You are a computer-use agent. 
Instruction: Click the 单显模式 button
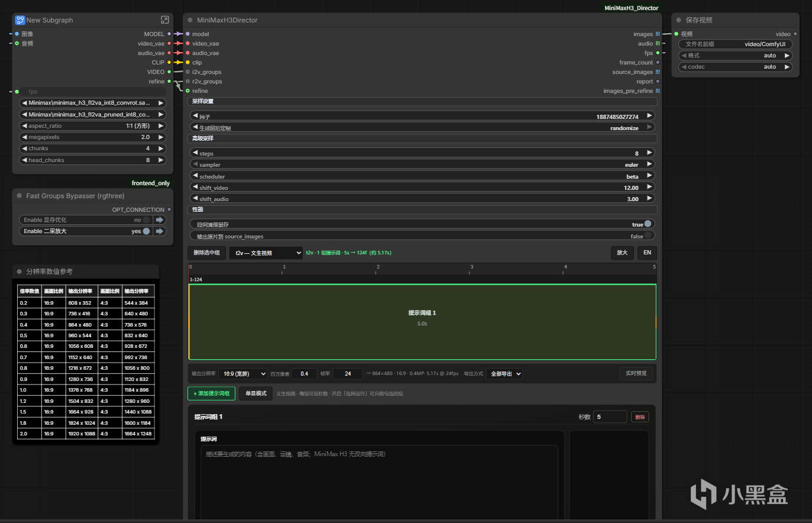256,393
